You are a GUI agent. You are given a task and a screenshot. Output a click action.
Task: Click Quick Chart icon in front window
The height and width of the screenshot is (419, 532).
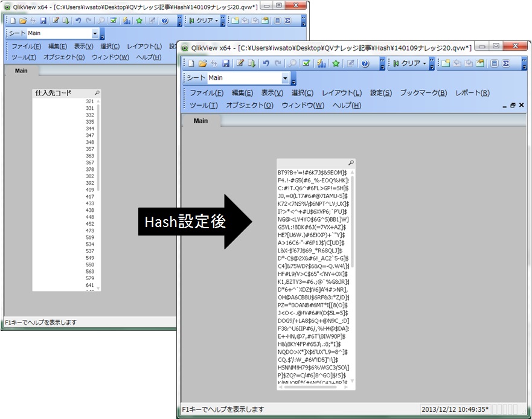tap(321, 63)
